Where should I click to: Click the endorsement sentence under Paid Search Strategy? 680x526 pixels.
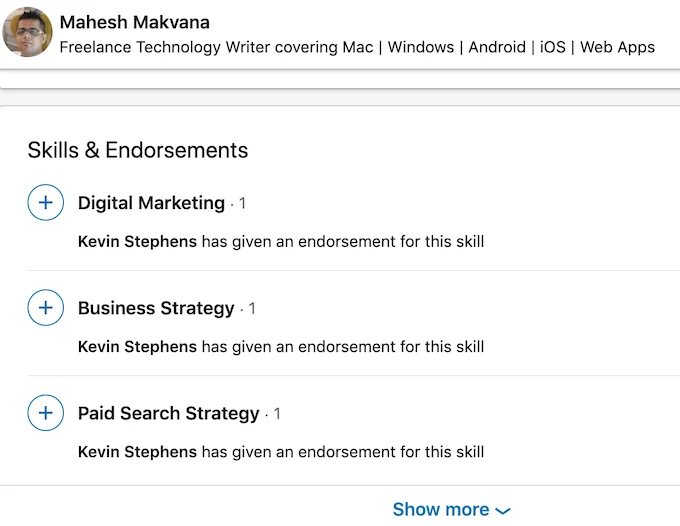[x=343, y=452]
